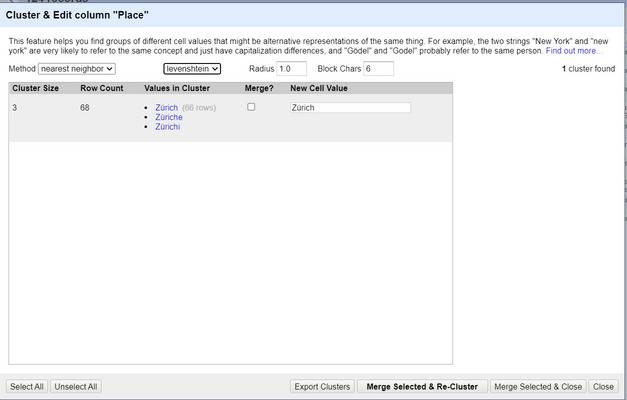
Task: Edit the New Cell Value text box
Action: (x=349, y=108)
